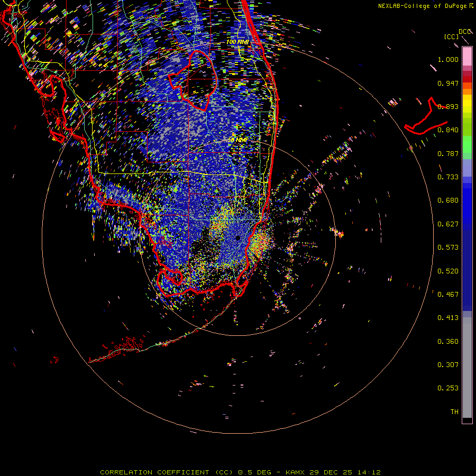The image size is (476, 476).
Task: Click the DCC [CC] legend title
Action: tap(457, 34)
